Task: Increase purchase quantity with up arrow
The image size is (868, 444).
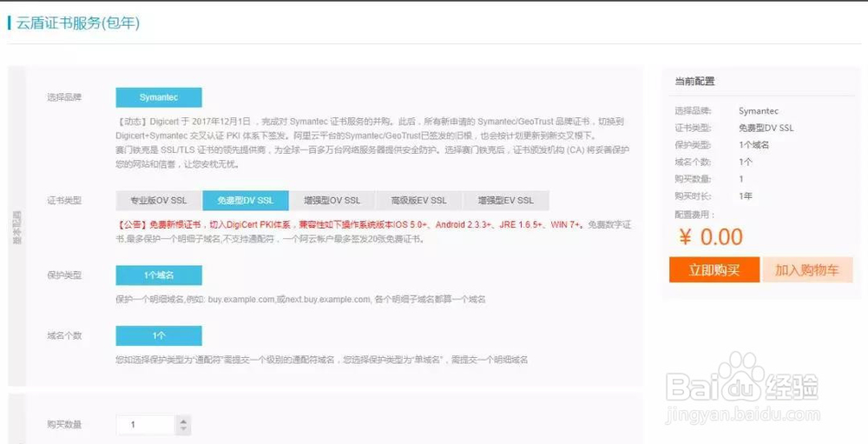Action: click(183, 421)
